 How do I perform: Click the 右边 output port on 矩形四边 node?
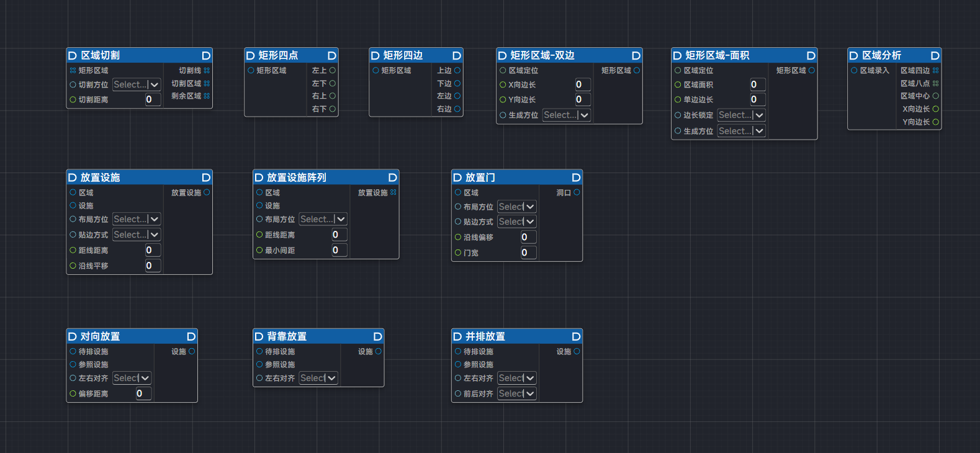[x=457, y=109]
